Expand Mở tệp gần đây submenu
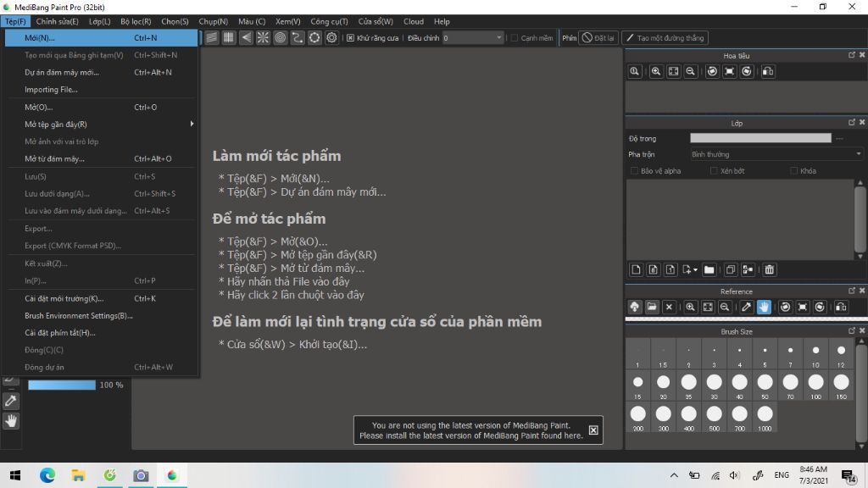This screenshot has width=868, height=488. pos(102,124)
